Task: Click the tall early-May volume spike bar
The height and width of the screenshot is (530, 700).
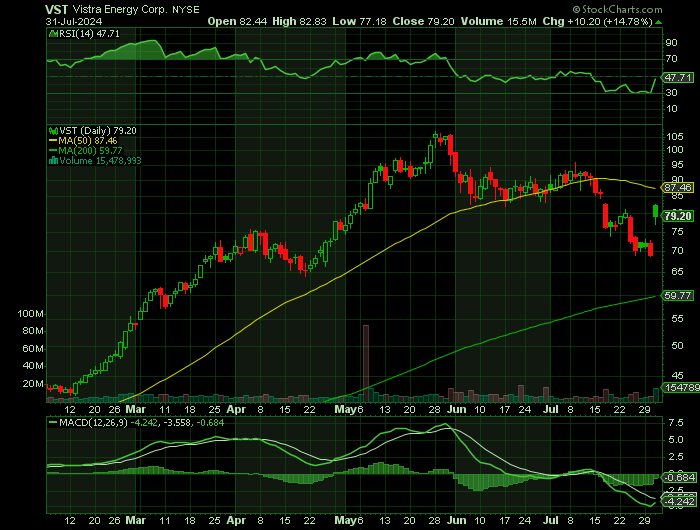Action: [366, 363]
